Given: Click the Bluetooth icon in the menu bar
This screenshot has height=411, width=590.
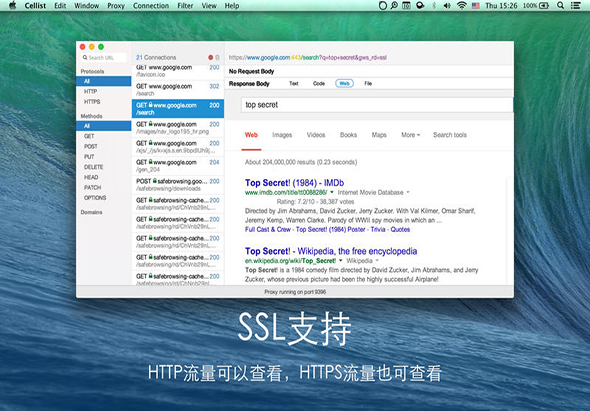Looking at the screenshot, I should click(x=434, y=6).
